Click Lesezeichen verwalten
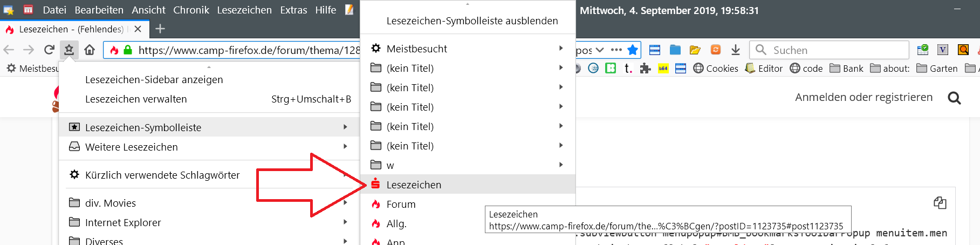Viewport: 980px width, 245px height. tap(136, 99)
